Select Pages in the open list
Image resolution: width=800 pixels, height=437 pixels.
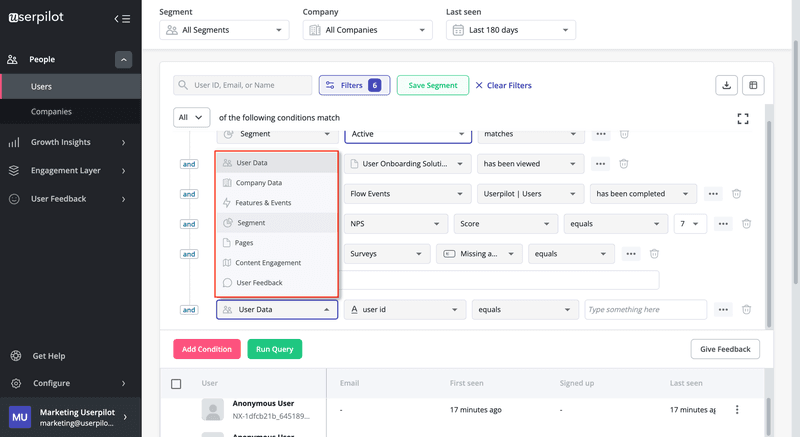tap(277, 243)
